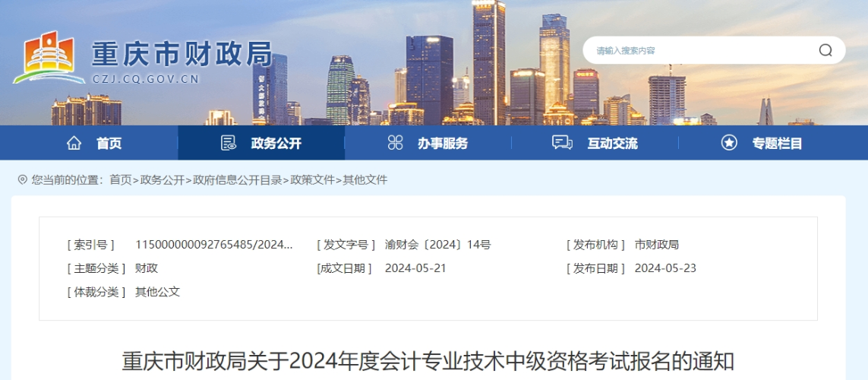The height and width of the screenshot is (380, 868).
Task: Click the four-circle icon beside 办事服务
Action: 395,143
